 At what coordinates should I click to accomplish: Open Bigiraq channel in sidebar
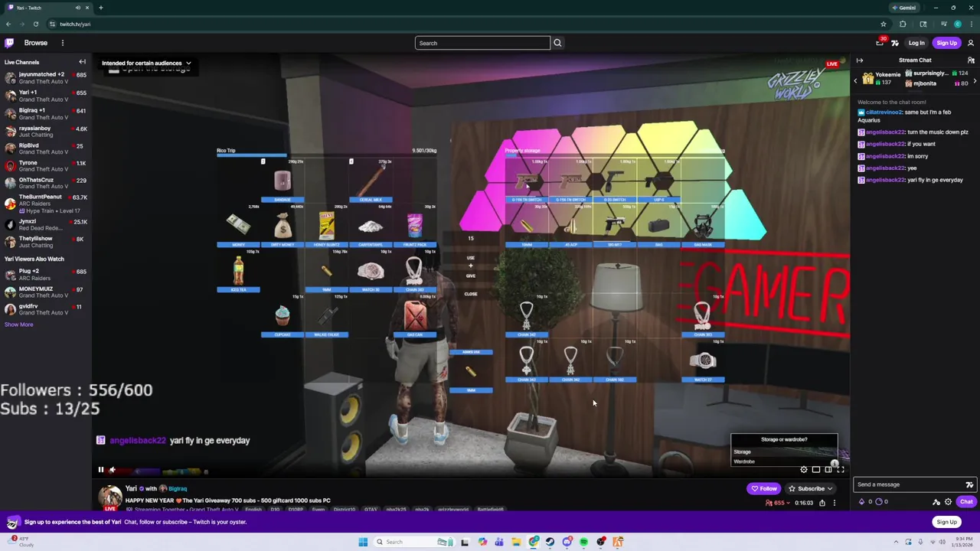(46, 113)
